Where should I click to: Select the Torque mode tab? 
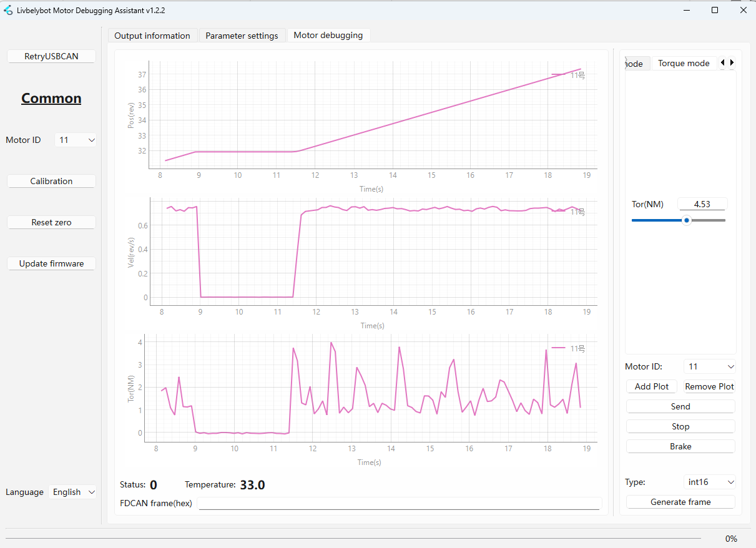coord(684,63)
